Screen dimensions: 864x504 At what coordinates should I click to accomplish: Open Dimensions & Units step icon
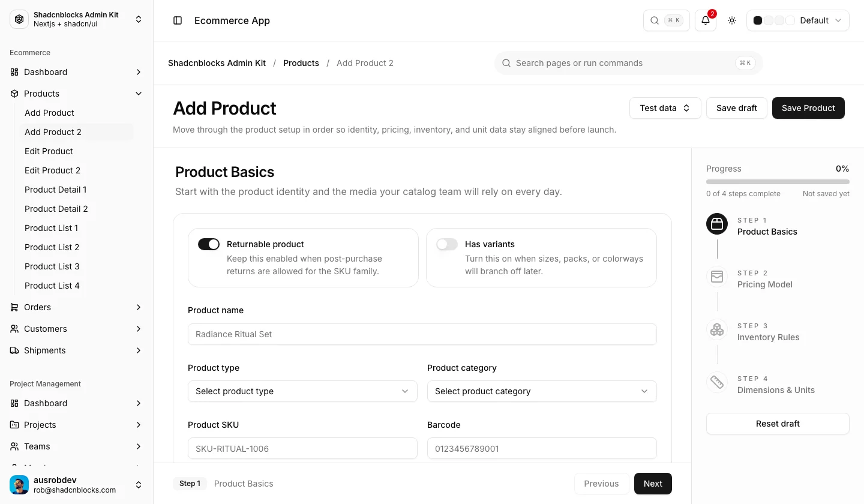coord(717,383)
